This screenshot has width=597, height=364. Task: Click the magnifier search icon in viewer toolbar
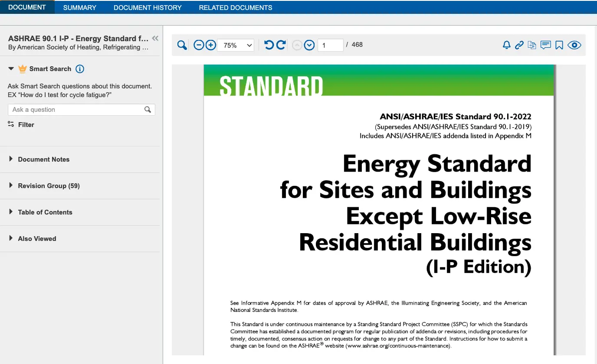pyautogui.click(x=182, y=45)
